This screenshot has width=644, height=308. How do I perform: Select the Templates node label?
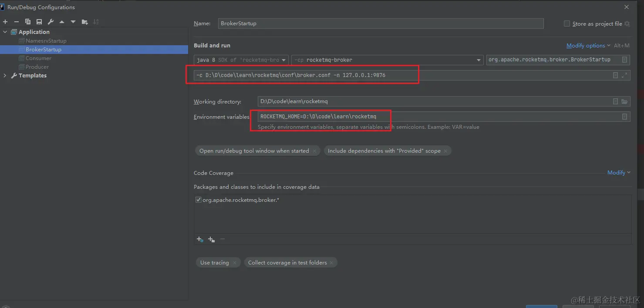pyautogui.click(x=33, y=76)
